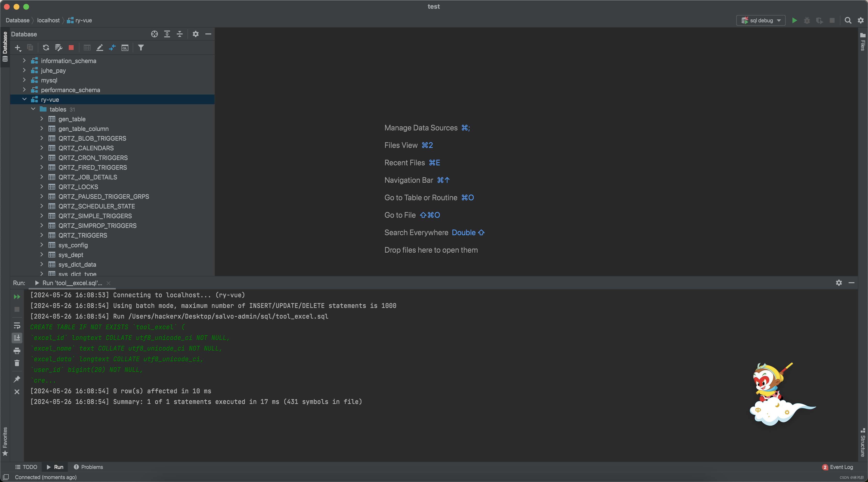The image size is (868, 482).
Task: Toggle soft-wrap in run console
Action: coord(17,326)
